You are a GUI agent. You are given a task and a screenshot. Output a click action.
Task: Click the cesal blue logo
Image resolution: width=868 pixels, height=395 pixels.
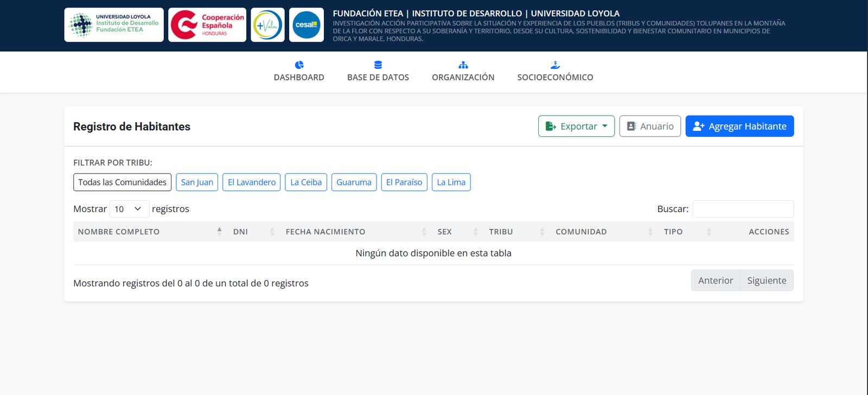coord(307,25)
